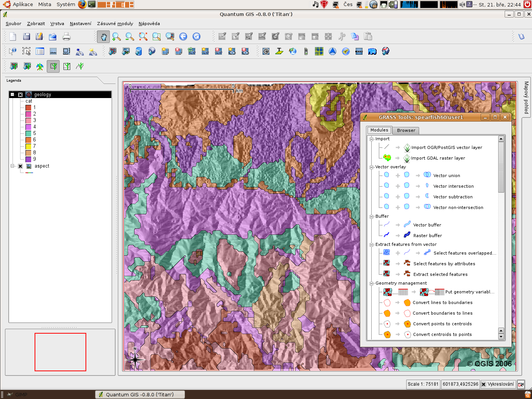Click the Refresh map icon
Viewport: 532px width, 399px height.
coord(196,36)
